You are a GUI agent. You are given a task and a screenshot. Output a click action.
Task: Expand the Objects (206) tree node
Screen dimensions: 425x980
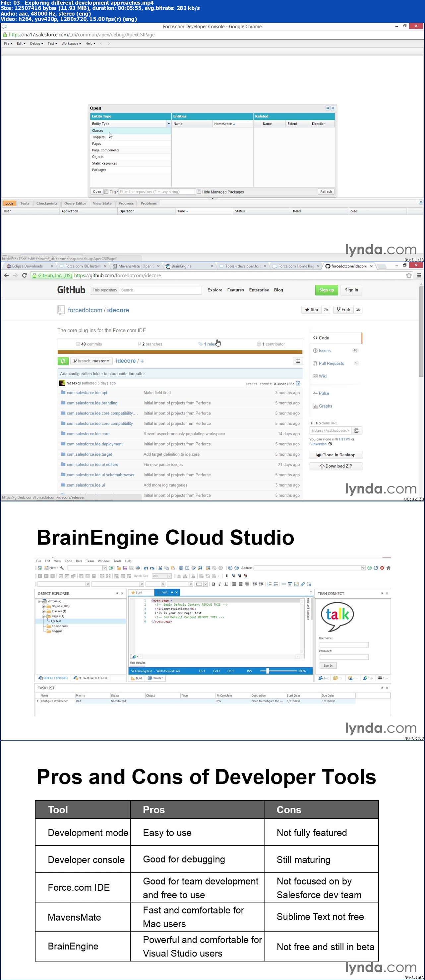(43, 606)
